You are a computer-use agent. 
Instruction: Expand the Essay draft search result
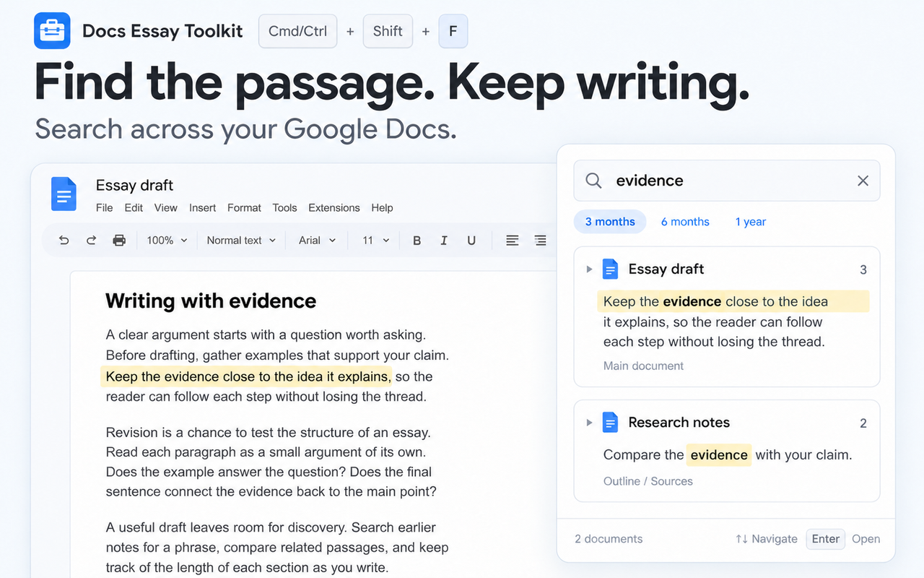point(589,269)
